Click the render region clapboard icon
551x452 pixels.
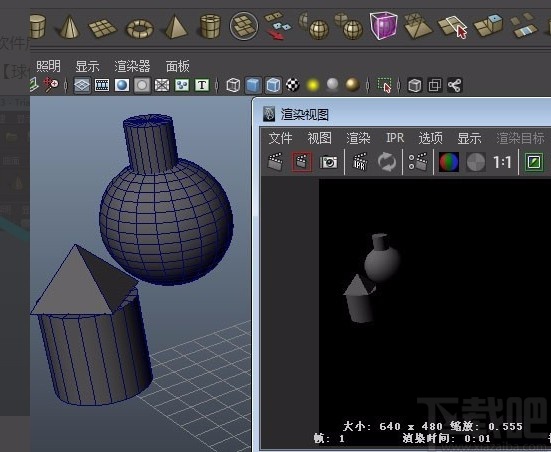click(302, 162)
